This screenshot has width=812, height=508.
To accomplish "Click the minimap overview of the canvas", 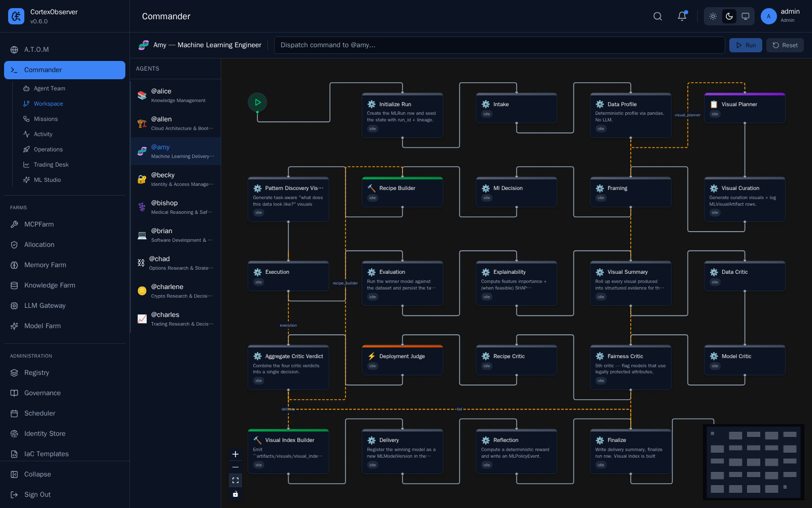I will pyautogui.click(x=754, y=462).
